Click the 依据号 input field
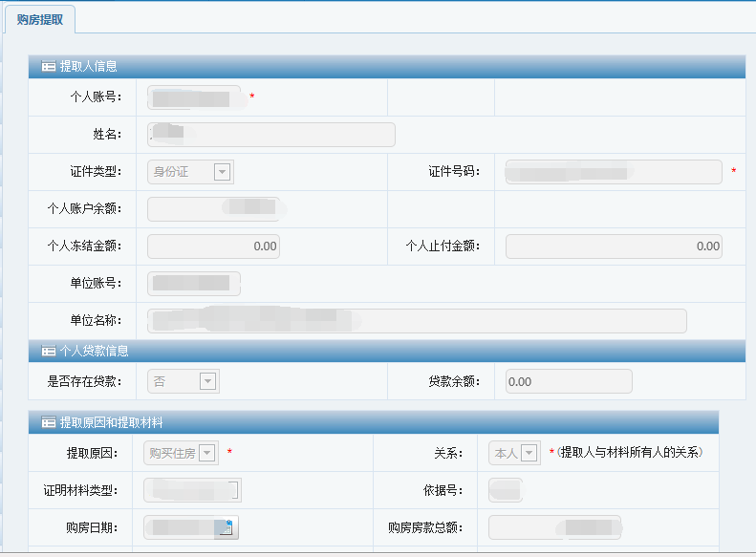The image size is (756, 557). tap(506, 490)
